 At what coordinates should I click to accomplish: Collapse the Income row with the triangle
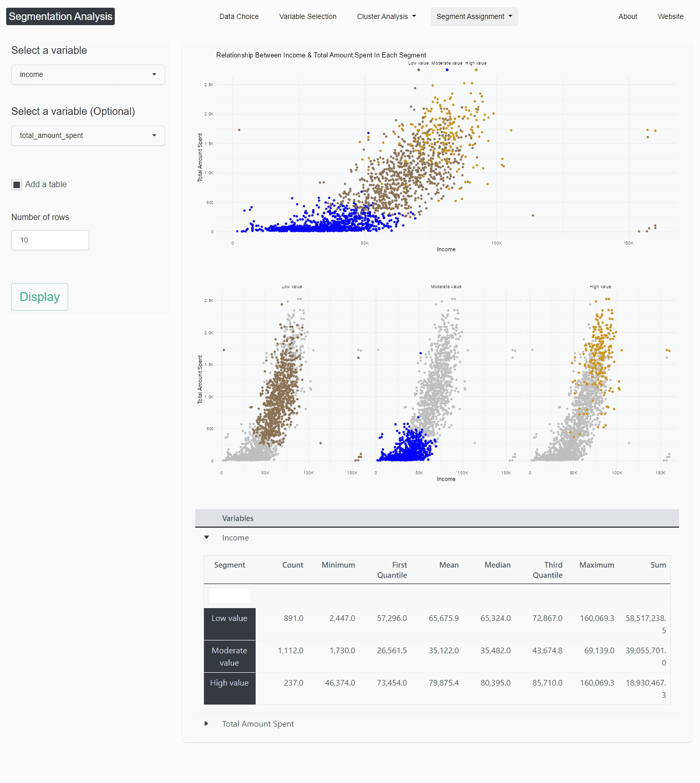point(207,537)
